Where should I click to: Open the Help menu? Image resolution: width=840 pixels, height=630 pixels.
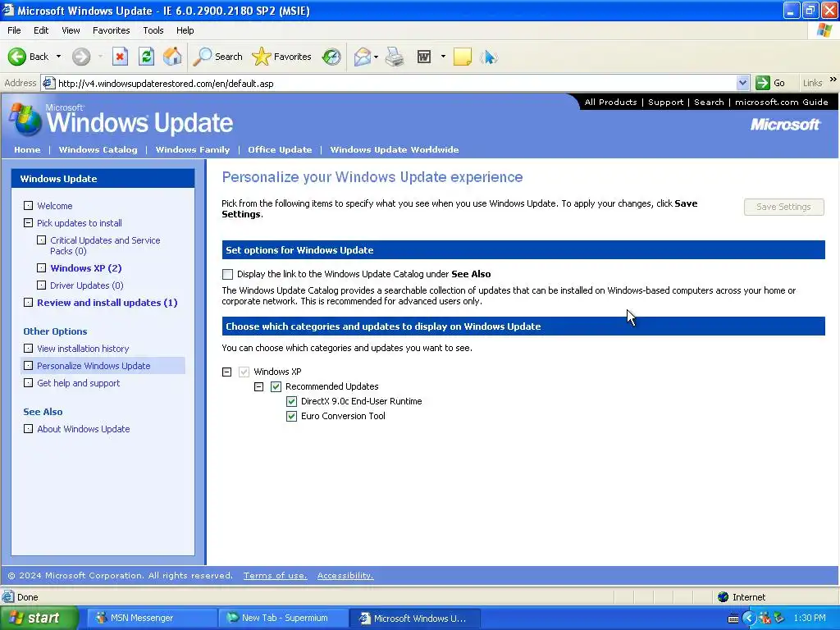(185, 30)
